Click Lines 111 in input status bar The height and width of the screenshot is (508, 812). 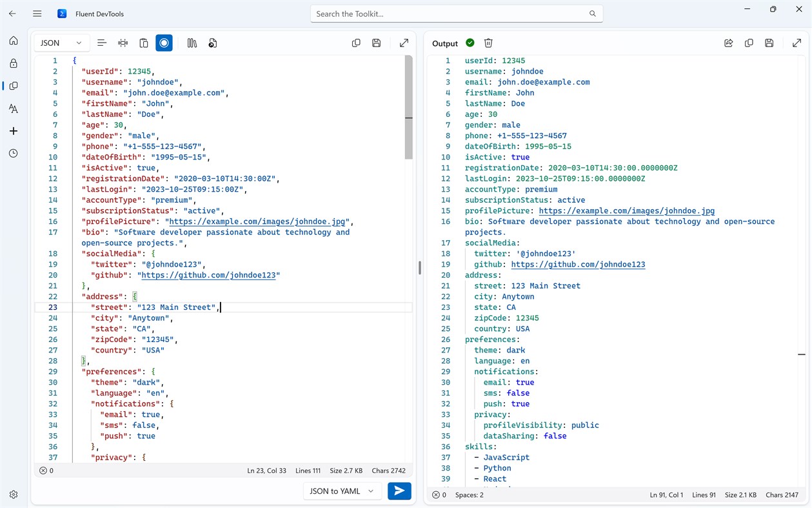click(308, 471)
